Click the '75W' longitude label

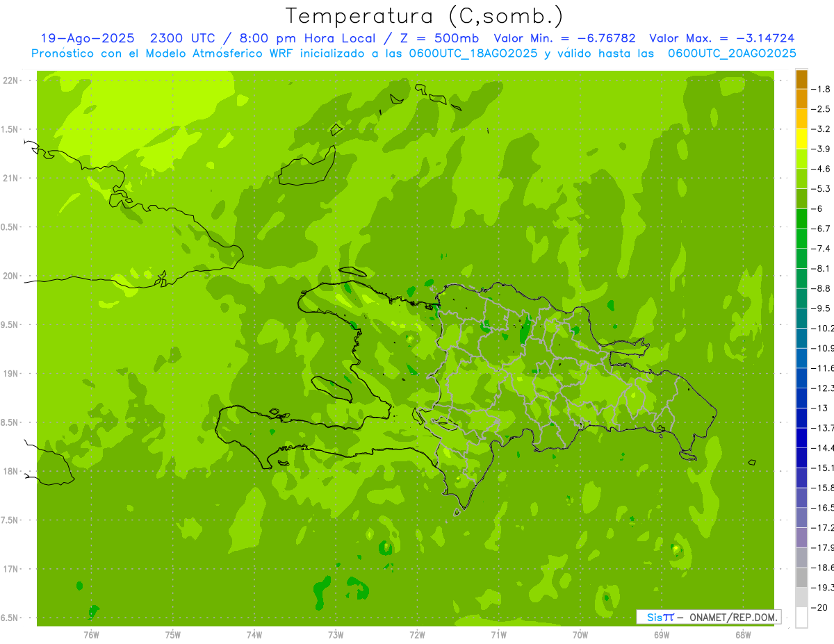(173, 635)
